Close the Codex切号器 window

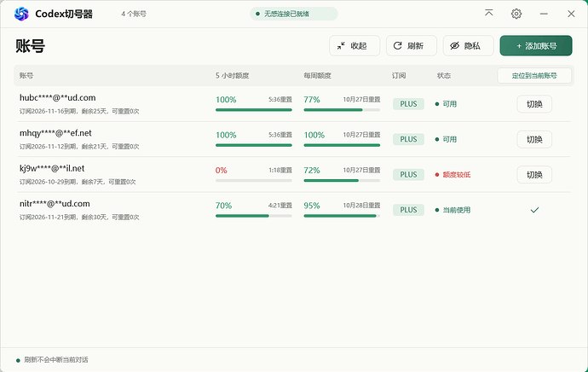[571, 14]
